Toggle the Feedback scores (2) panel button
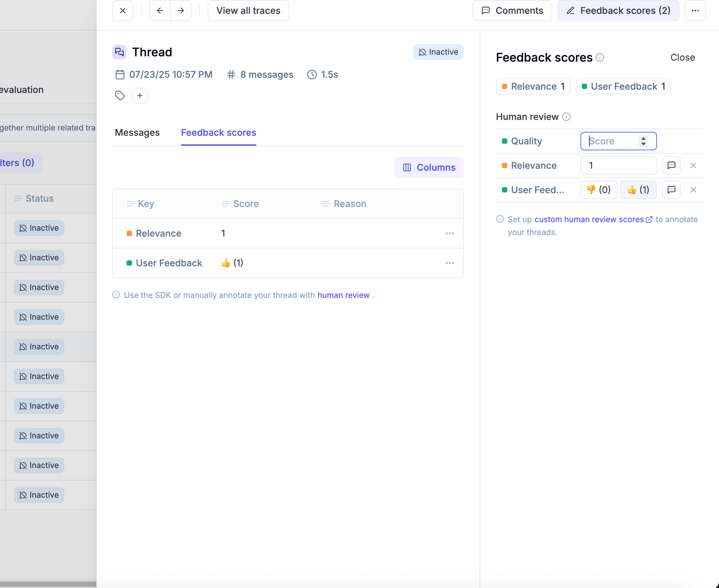This screenshot has height=588, width=719. point(618,11)
